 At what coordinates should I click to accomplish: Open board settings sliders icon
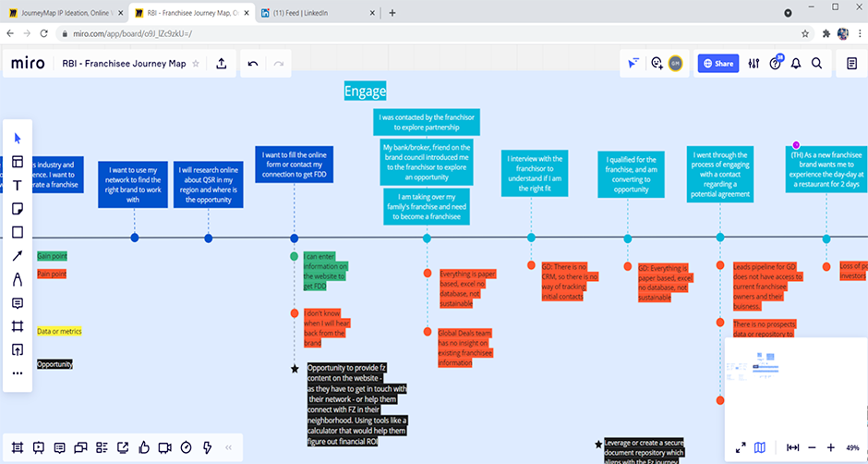(753, 64)
